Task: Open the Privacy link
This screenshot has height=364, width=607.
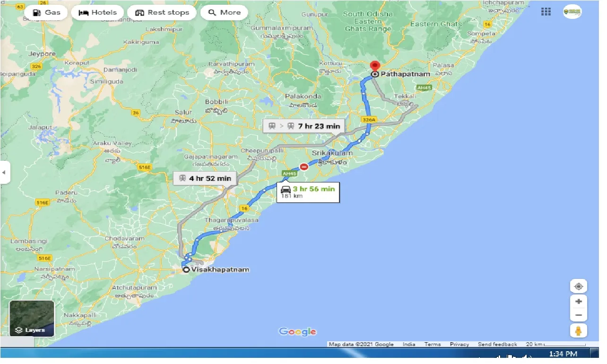Action: (459, 344)
